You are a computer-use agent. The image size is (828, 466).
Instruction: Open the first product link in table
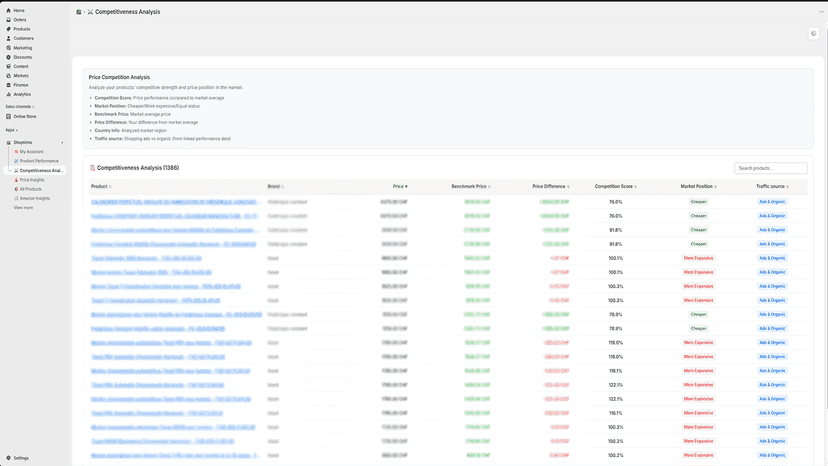[175, 202]
